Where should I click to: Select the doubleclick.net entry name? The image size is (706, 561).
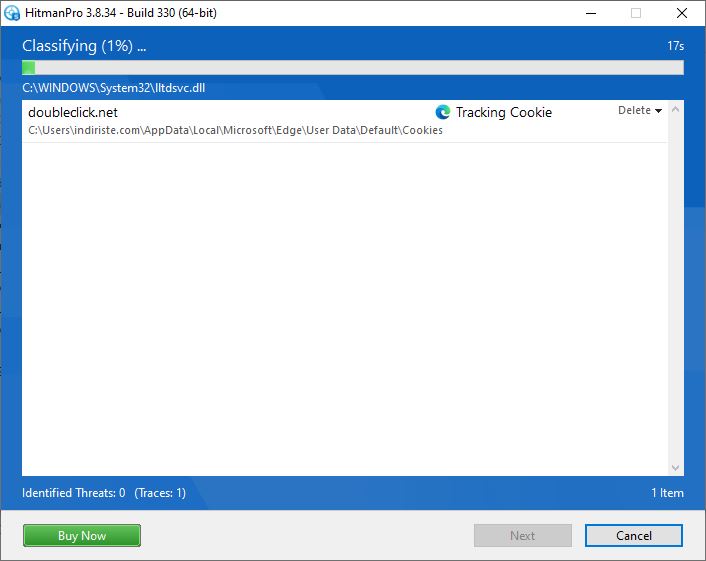[73, 113]
